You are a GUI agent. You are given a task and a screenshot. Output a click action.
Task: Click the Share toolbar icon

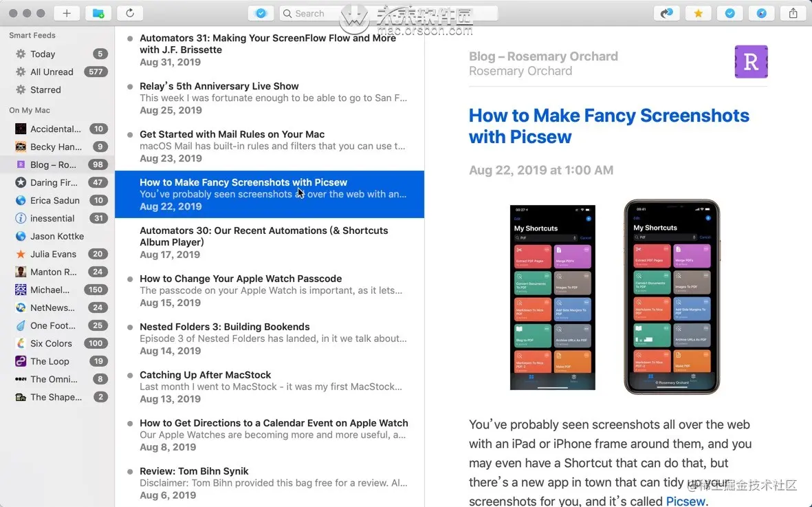(x=793, y=13)
